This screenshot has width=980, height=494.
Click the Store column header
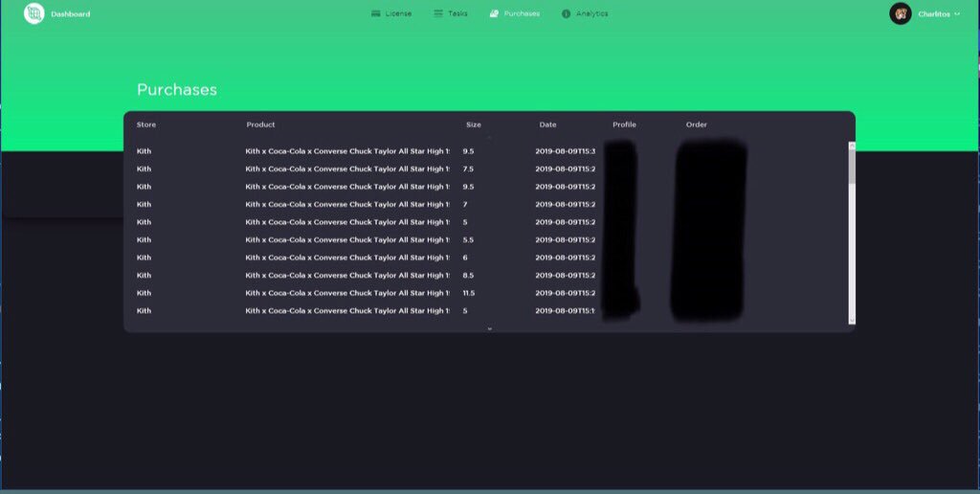click(x=146, y=124)
